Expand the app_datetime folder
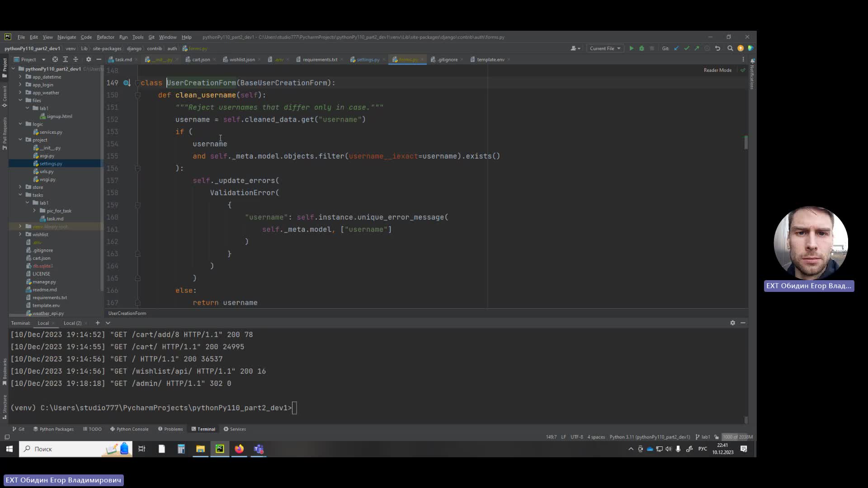 [x=20, y=77]
